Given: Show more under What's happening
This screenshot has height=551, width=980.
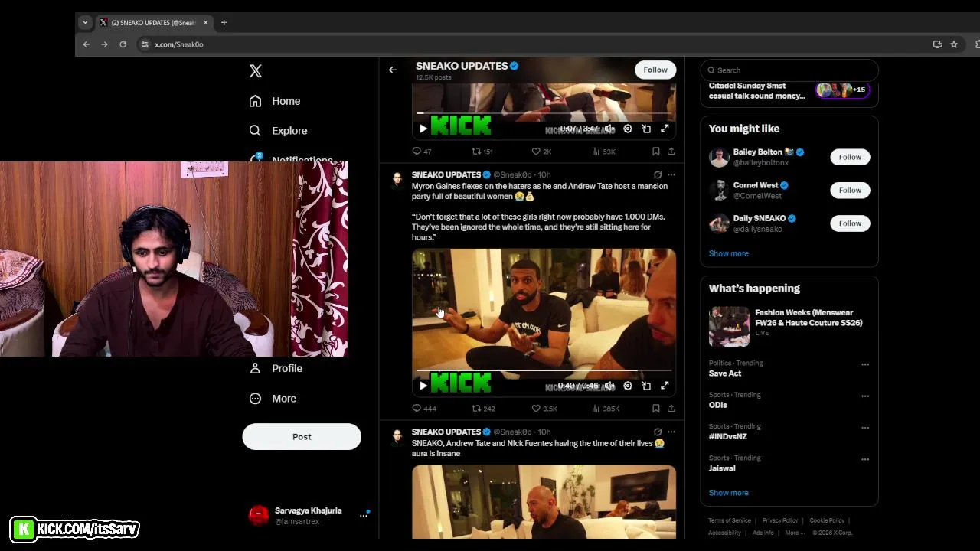Looking at the screenshot, I should point(729,493).
